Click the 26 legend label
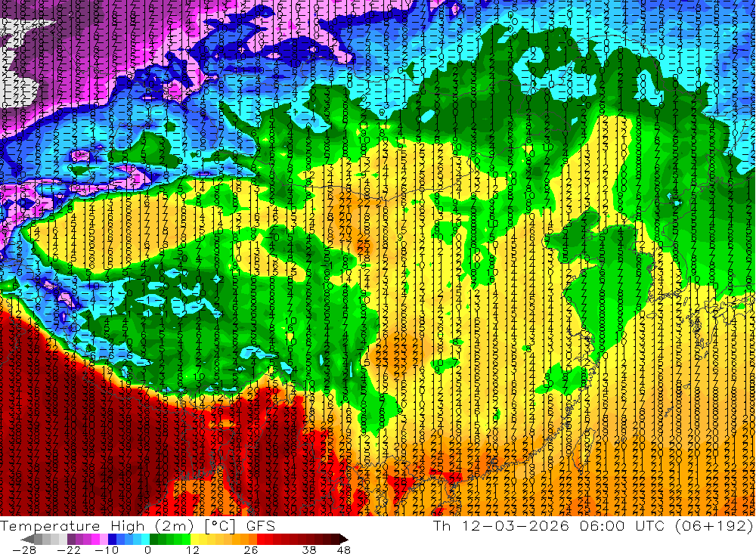 click(x=251, y=550)
